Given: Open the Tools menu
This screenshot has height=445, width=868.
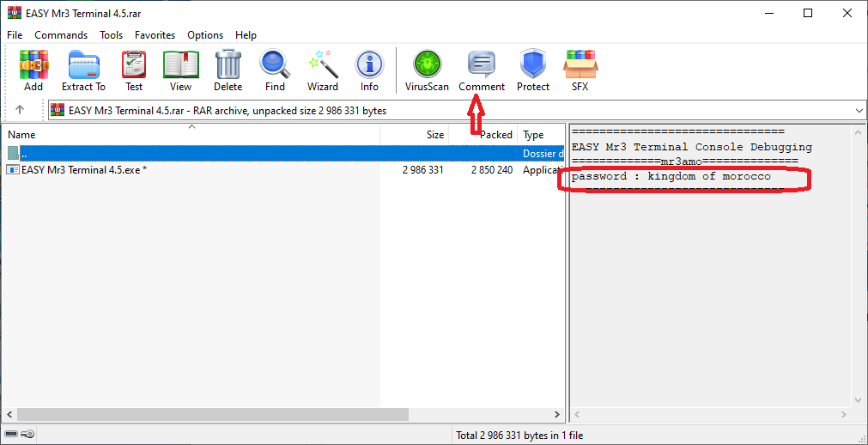Looking at the screenshot, I should coord(112,35).
